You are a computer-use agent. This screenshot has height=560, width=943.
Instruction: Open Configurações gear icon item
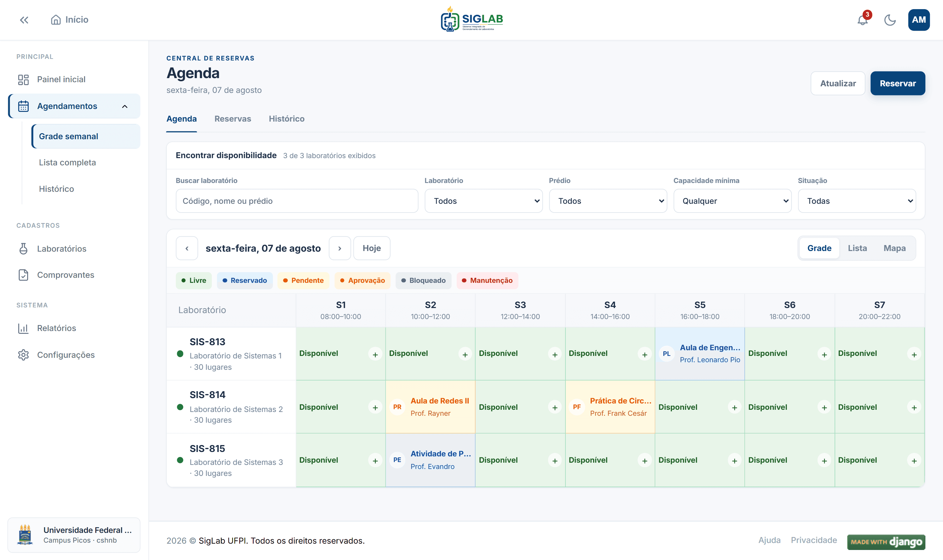point(74,355)
